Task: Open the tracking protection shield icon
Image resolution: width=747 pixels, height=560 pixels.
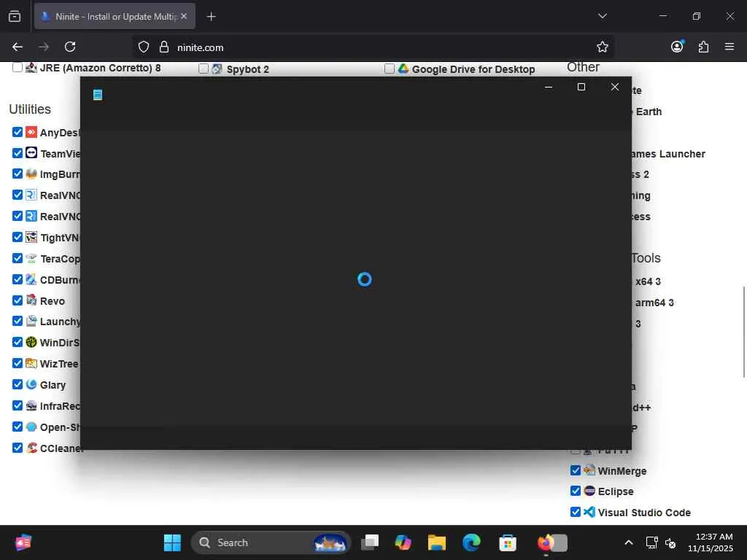Action: point(144,47)
